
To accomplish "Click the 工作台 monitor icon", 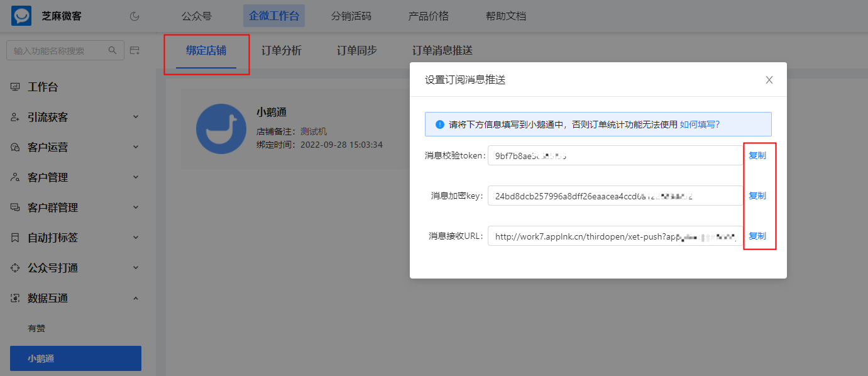I will (x=15, y=87).
